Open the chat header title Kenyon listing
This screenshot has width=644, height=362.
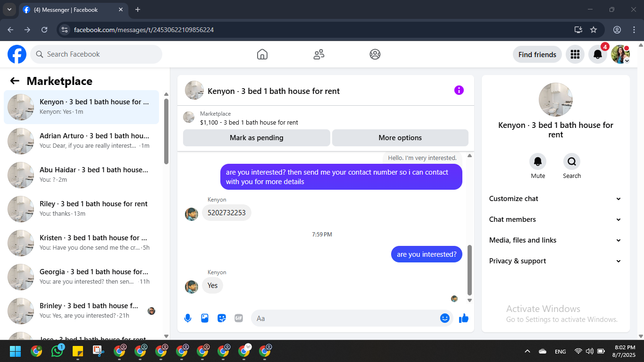tap(274, 91)
